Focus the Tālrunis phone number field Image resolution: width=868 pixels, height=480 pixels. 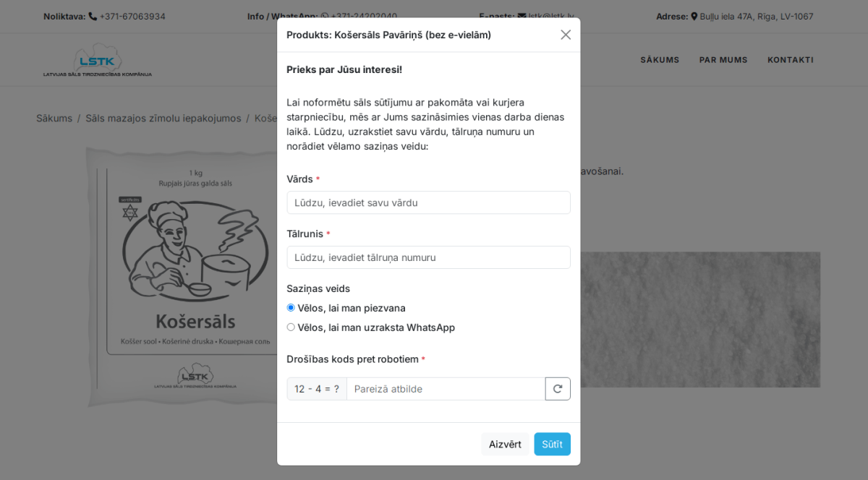click(428, 257)
